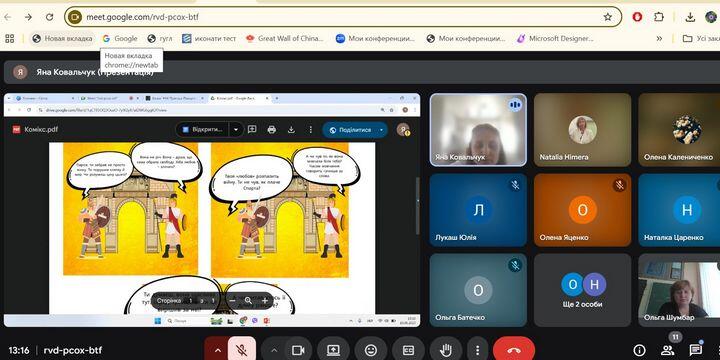Zoom in using plus in page controls

click(x=265, y=301)
